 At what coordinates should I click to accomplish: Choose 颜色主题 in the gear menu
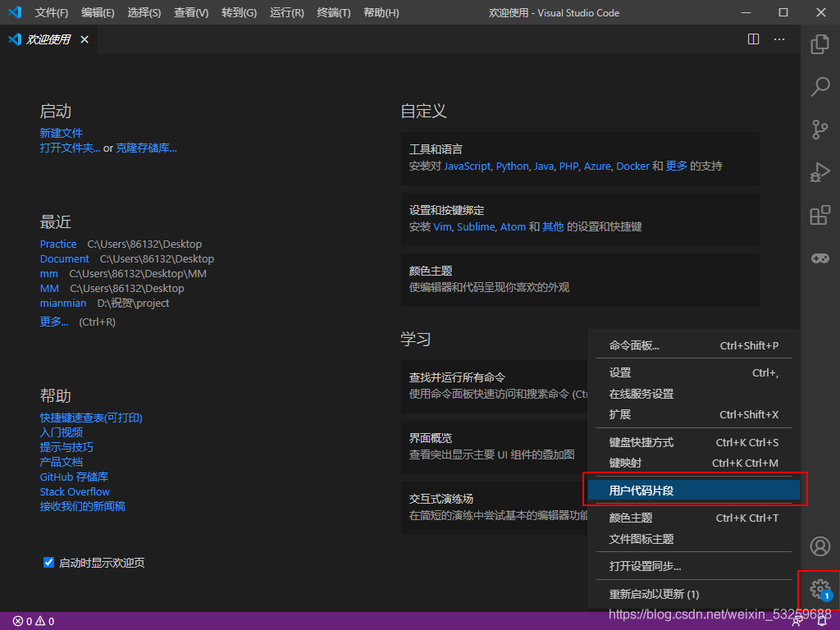(x=694, y=518)
